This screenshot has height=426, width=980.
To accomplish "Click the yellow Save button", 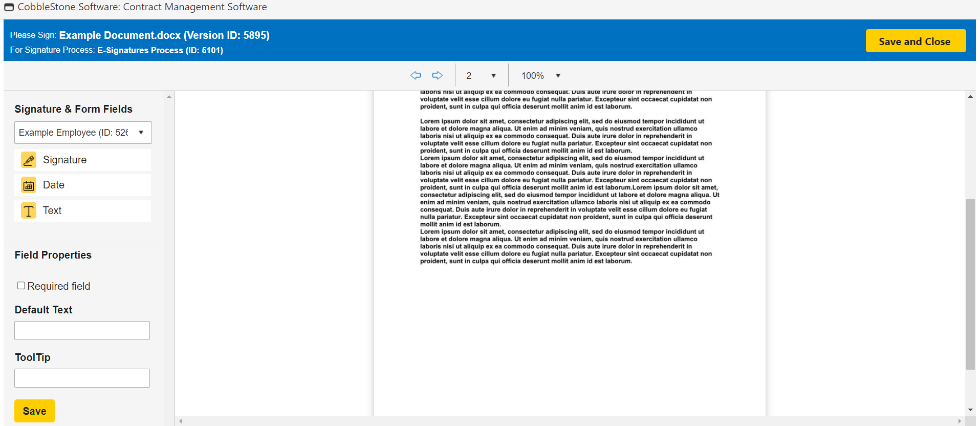I will pos(34,411).
